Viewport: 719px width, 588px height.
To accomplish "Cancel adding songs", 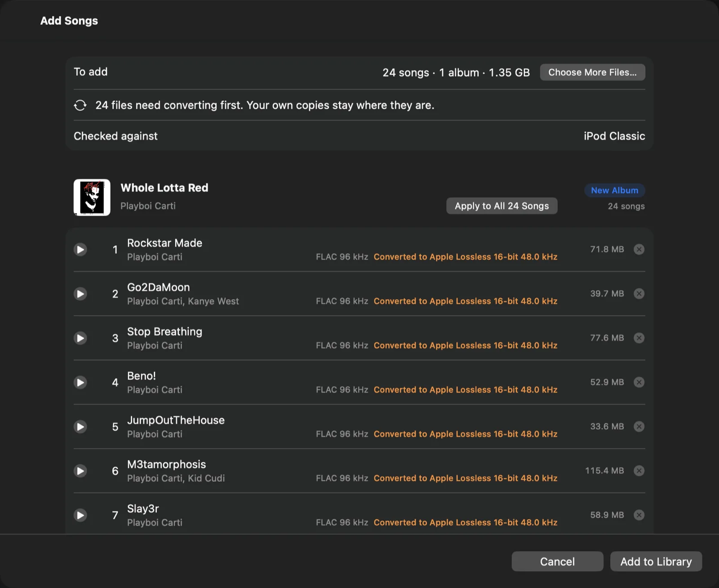I will (x=557, y=561).
